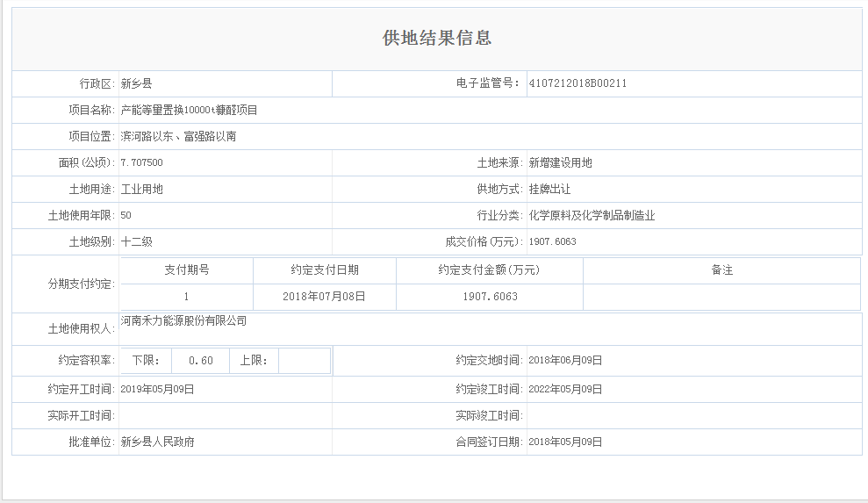Click the 合同签订日期 label
The height and width of the screenshot is (503, 868).
point(490,442)
